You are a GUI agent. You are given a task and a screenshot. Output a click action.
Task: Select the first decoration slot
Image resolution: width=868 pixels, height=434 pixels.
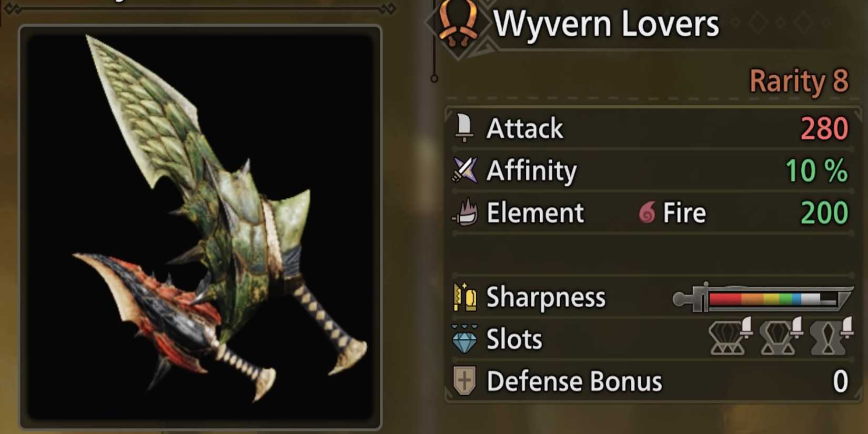pos(730,336)
